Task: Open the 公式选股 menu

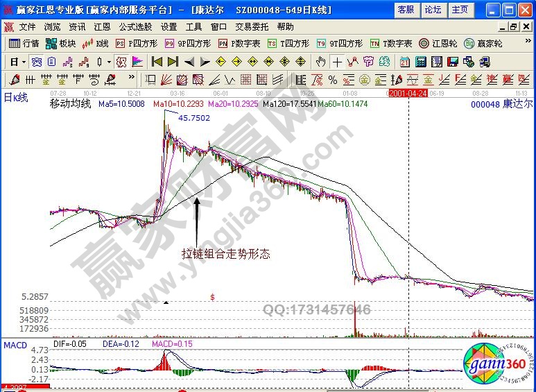Action: coord(135,26)
